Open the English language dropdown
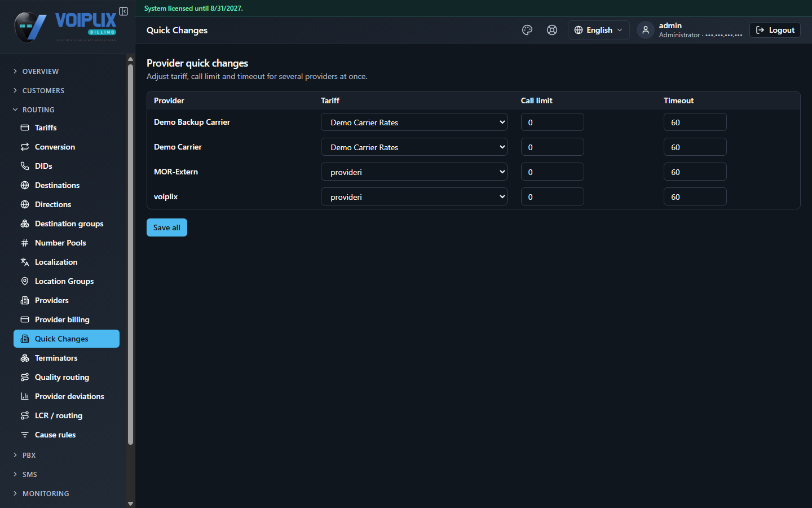812x508 pixels. coord(598,30)
